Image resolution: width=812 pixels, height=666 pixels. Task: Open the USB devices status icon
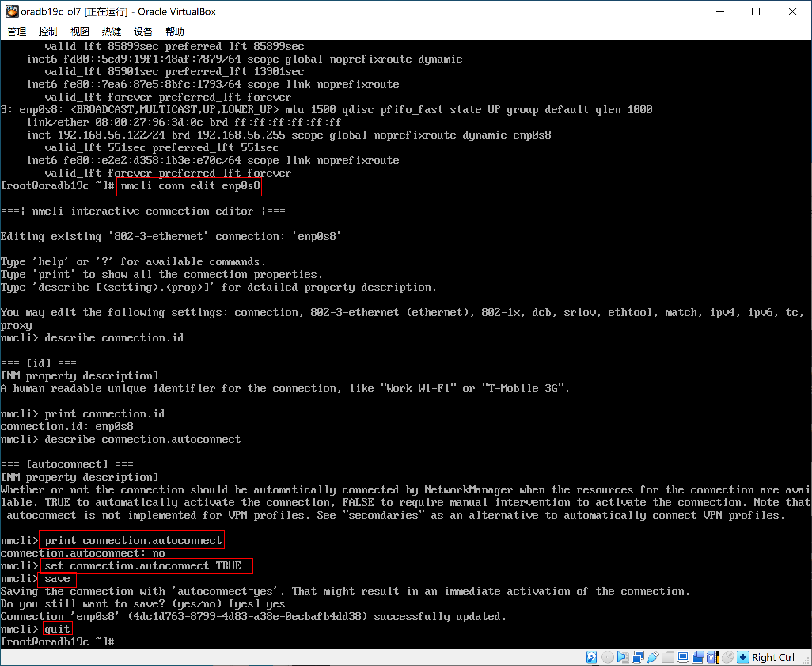pyautogui.click(x=653, y=658)
